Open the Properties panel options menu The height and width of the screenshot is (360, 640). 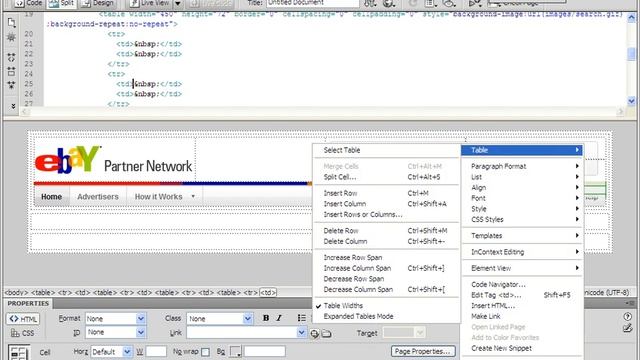coord(629,303)
